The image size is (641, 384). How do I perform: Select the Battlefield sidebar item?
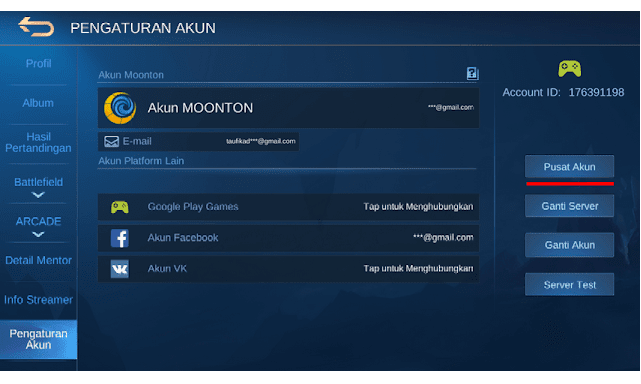(x=38, y=182)
